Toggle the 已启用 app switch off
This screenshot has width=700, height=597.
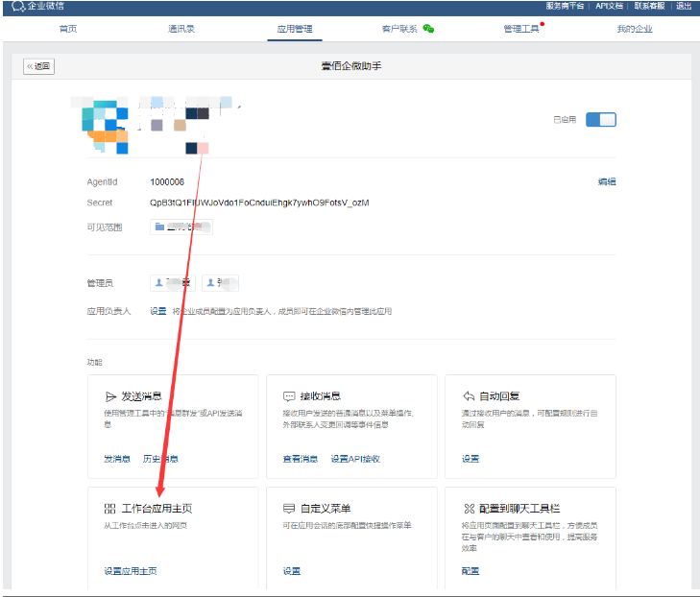(600, 120)
